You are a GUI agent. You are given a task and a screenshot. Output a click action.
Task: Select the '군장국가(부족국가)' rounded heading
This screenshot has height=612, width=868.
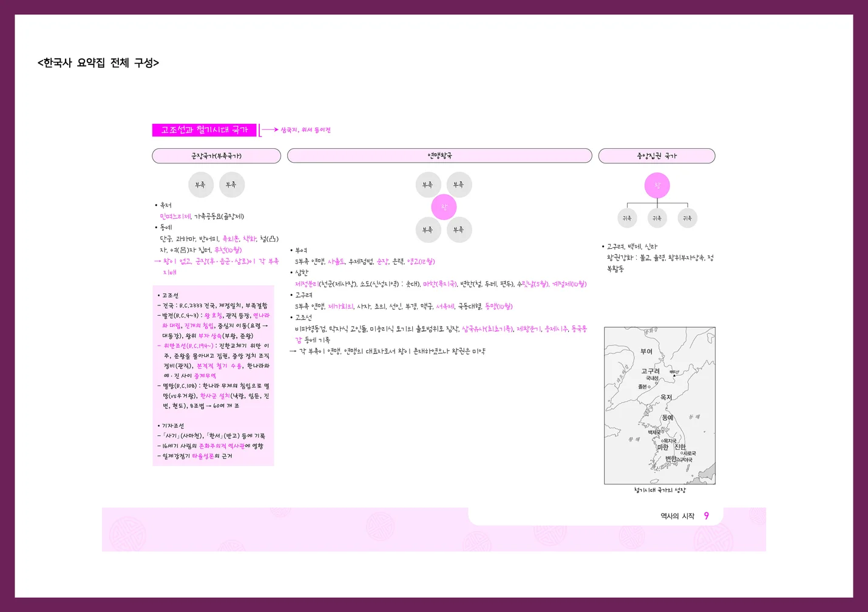[216, 156]
